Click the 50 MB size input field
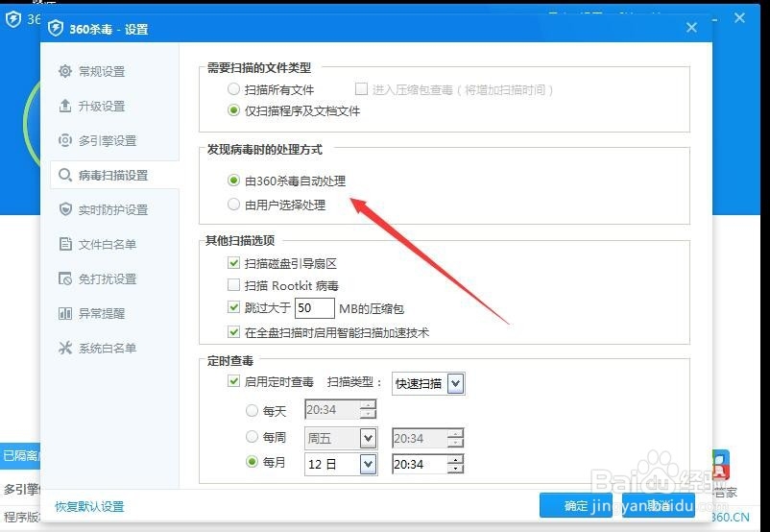This screenshot has height=532, width=770. click(x=315, y=308)
